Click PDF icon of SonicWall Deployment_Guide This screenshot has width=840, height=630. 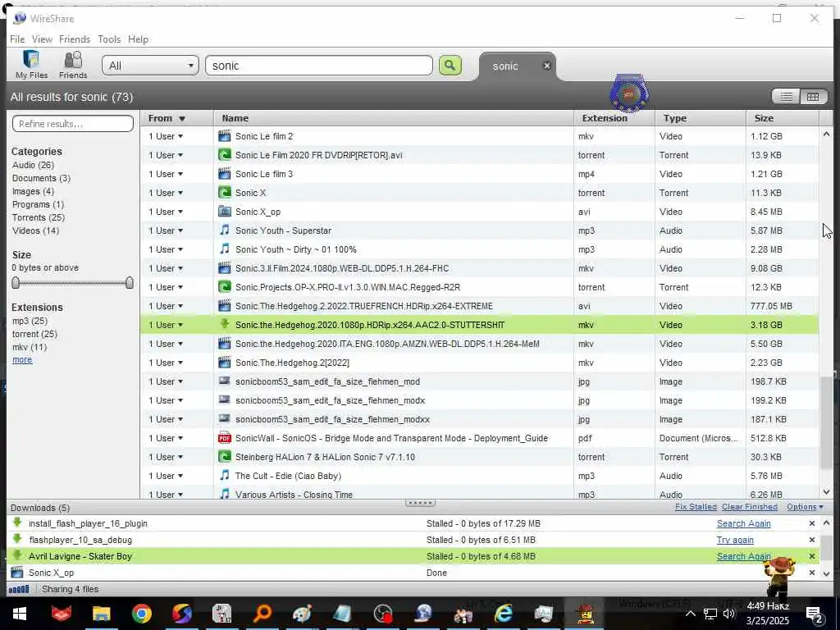225,438
